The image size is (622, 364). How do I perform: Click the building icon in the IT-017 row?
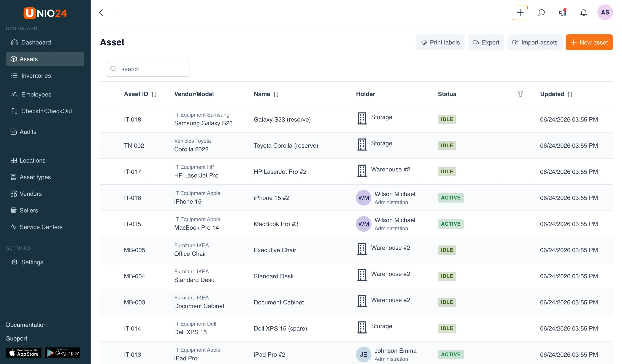click(x=362, y=171)
